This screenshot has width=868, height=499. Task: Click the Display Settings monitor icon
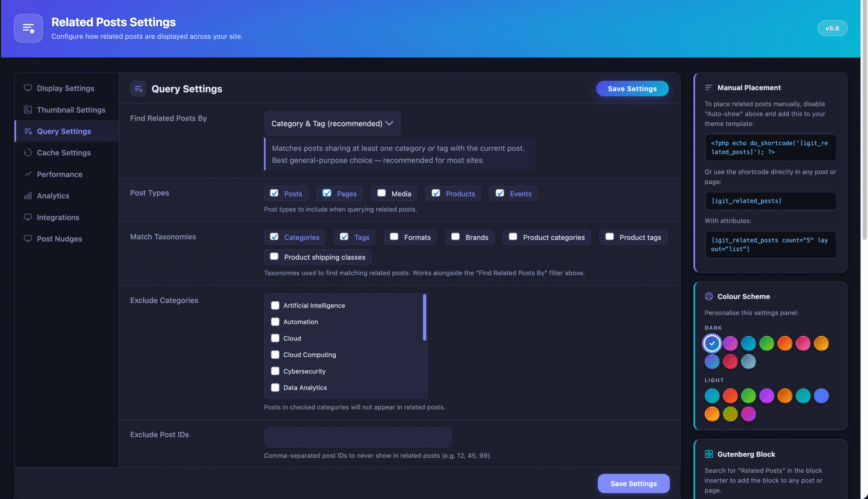28,88
